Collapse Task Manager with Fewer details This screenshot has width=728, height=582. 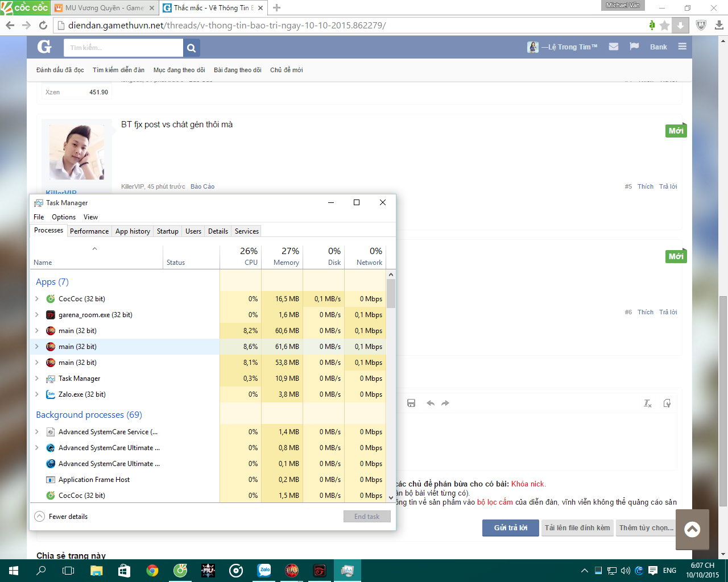click(61, 517)
